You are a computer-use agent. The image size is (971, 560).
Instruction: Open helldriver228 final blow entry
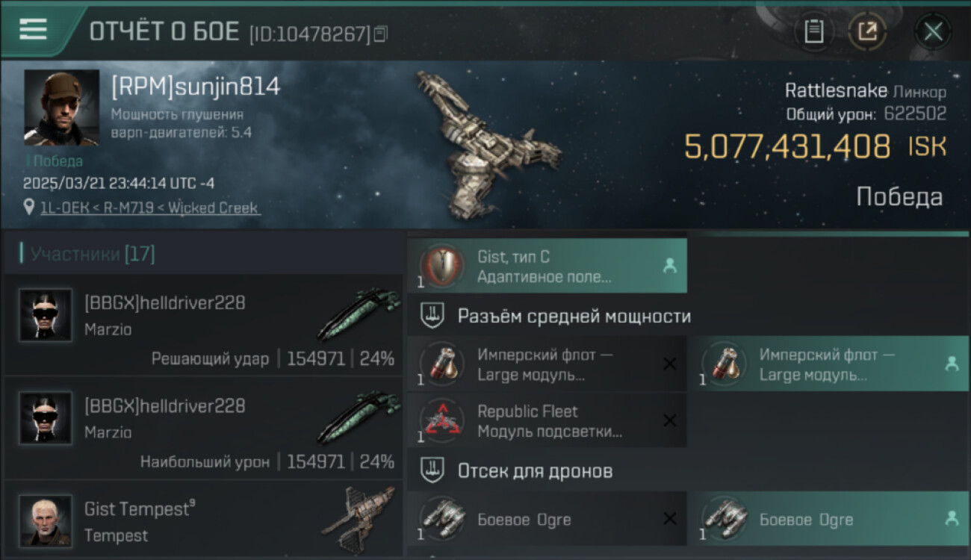204,325
